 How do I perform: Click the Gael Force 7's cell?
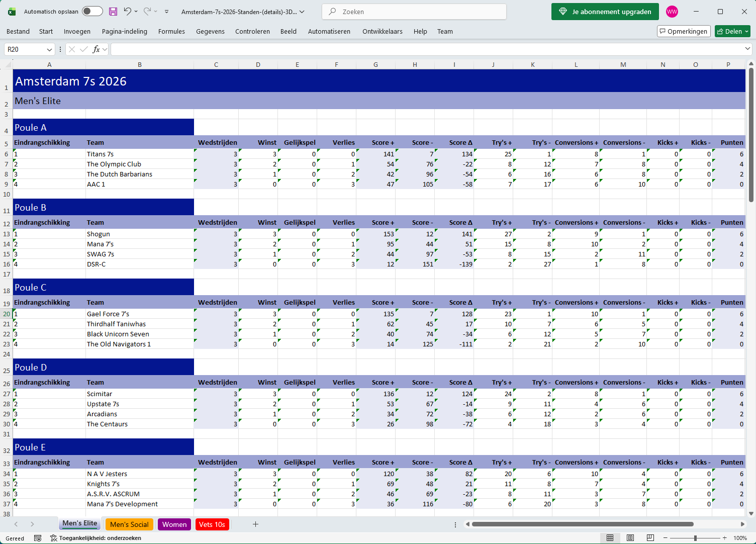[x=140, y=314]
